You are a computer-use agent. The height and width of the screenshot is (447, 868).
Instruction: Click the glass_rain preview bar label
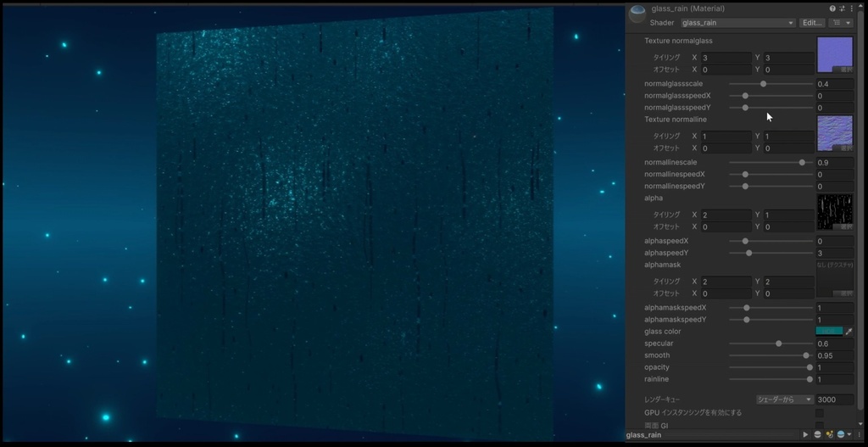[643, 435]
